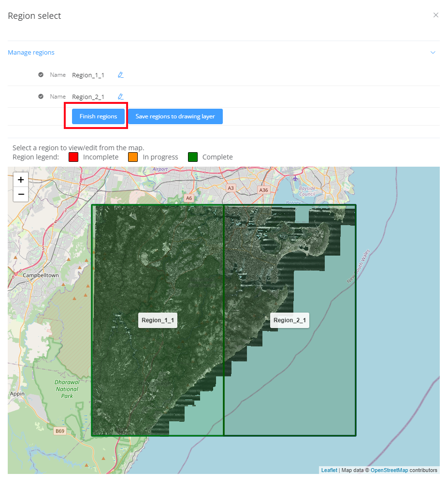Screen dimensions: 448x487
Task: Click the Appin label on map
Action: 17,394
